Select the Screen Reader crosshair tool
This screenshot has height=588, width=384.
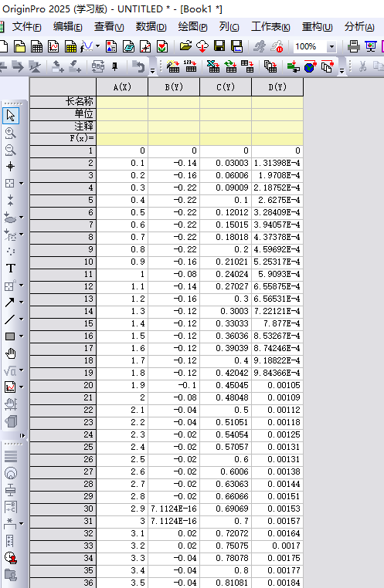11,167
